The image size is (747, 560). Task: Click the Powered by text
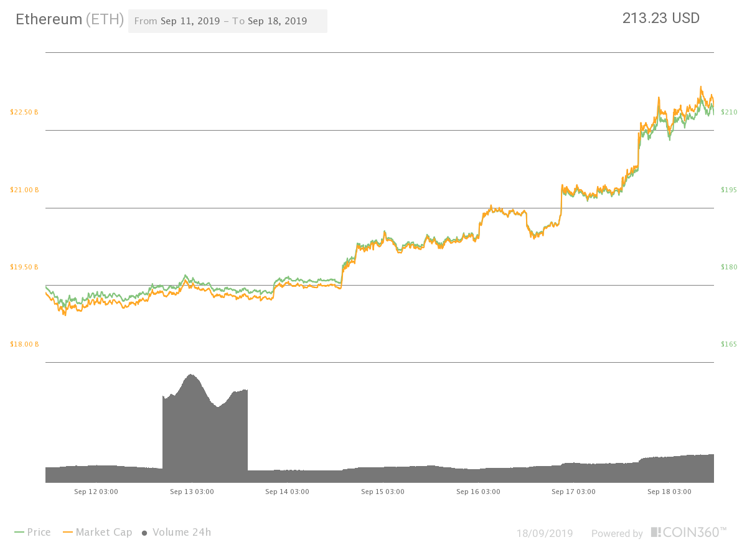[x=617, y=533]
